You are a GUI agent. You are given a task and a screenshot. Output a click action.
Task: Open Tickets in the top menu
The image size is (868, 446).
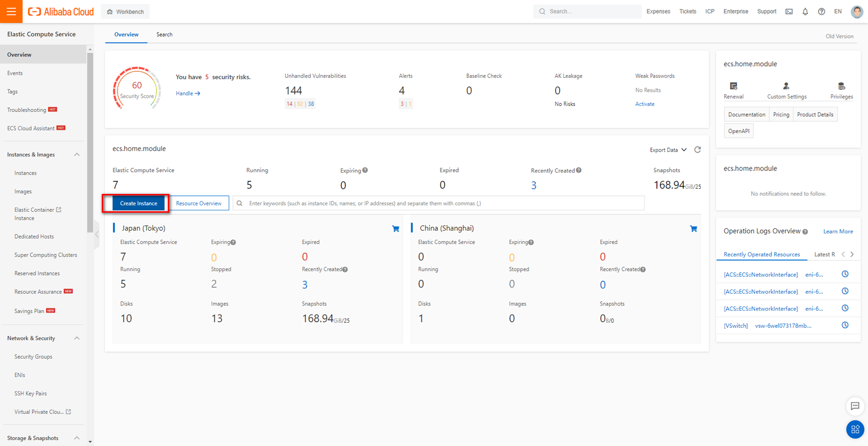687,12
